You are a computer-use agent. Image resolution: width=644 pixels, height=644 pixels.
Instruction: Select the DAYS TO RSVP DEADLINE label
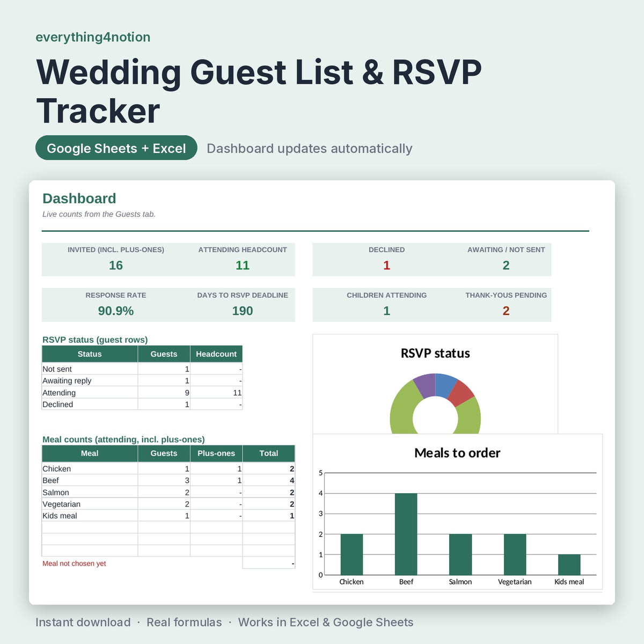[x=243, y=295]
